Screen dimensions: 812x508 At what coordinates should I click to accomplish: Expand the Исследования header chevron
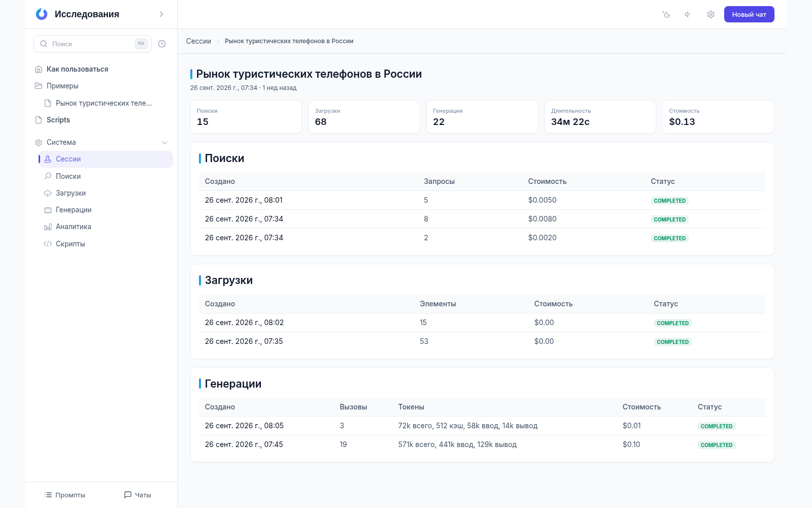161,14
